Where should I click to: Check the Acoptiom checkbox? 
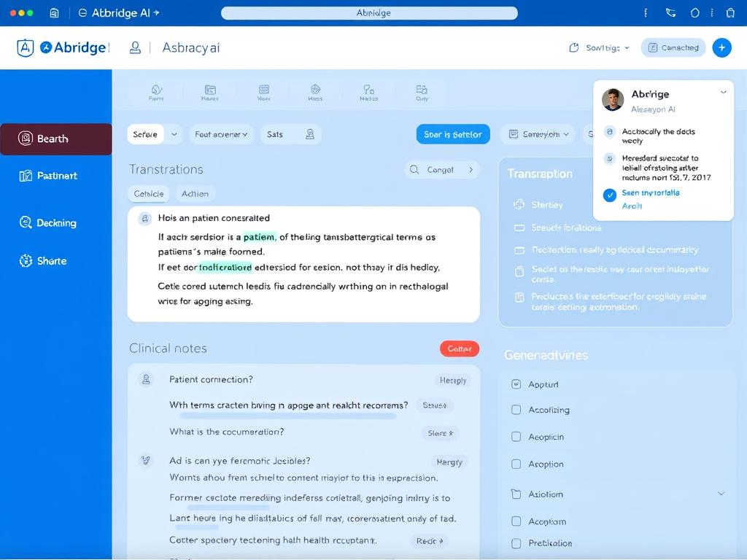click(516, 521)
